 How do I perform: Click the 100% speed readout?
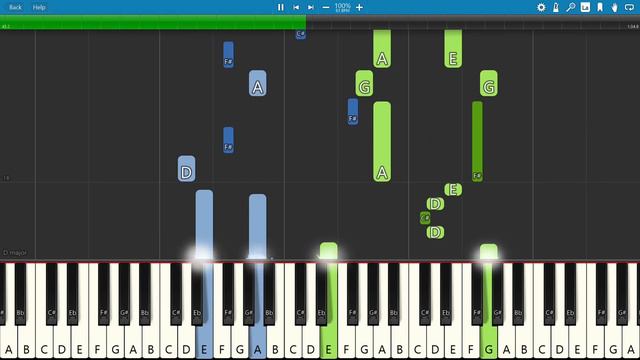tap(342, 6)
